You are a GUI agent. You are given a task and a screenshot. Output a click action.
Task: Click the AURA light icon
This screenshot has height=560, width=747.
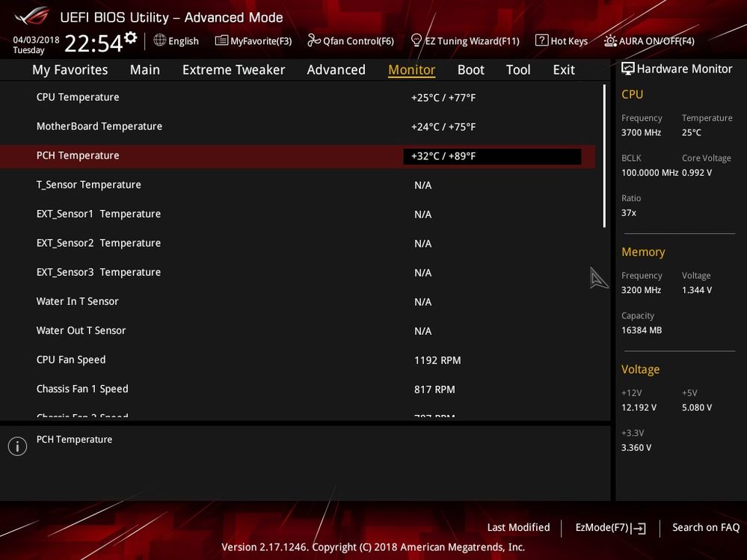pos(610,40)
